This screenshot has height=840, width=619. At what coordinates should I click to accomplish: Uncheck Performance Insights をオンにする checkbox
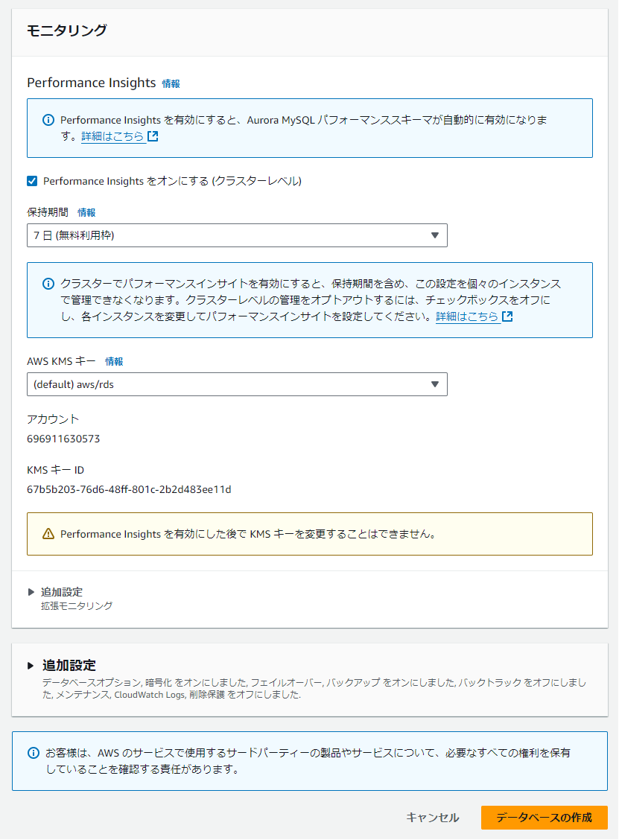(x=32, y=181)
